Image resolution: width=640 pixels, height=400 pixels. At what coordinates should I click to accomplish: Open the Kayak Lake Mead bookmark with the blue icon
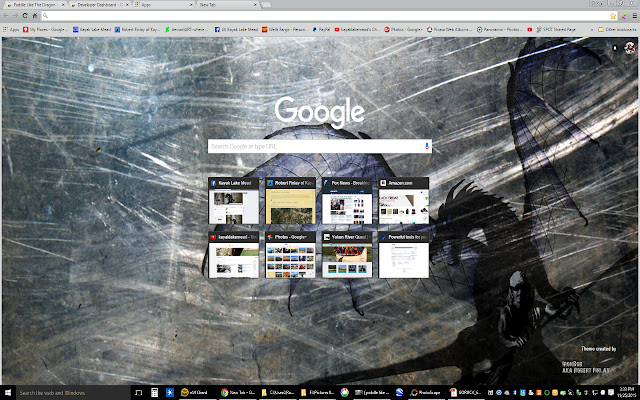coord(91,29)
